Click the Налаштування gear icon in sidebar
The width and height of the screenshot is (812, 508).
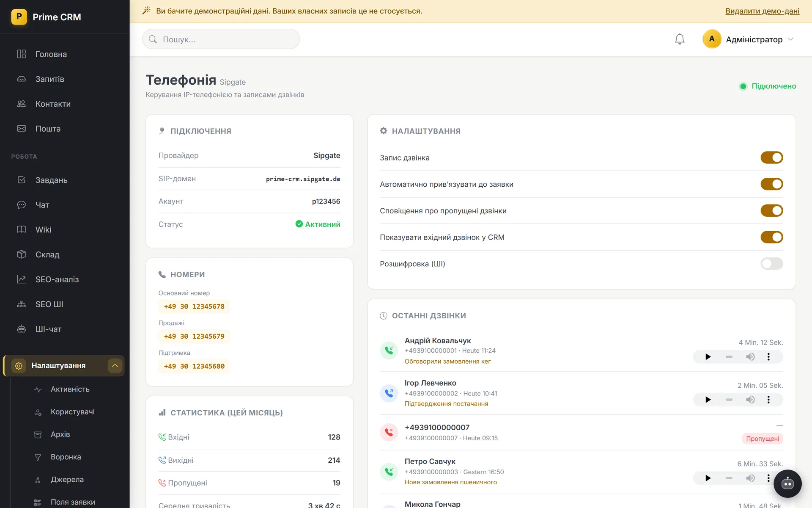click(19, 366)
